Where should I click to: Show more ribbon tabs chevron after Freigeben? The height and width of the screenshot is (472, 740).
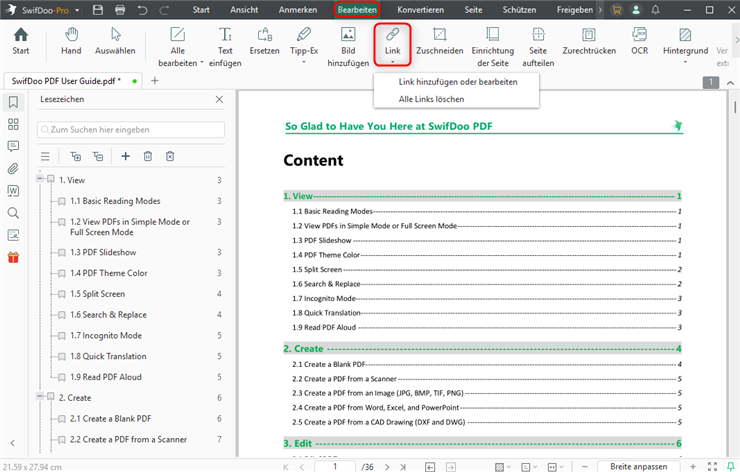coord(600,10)
